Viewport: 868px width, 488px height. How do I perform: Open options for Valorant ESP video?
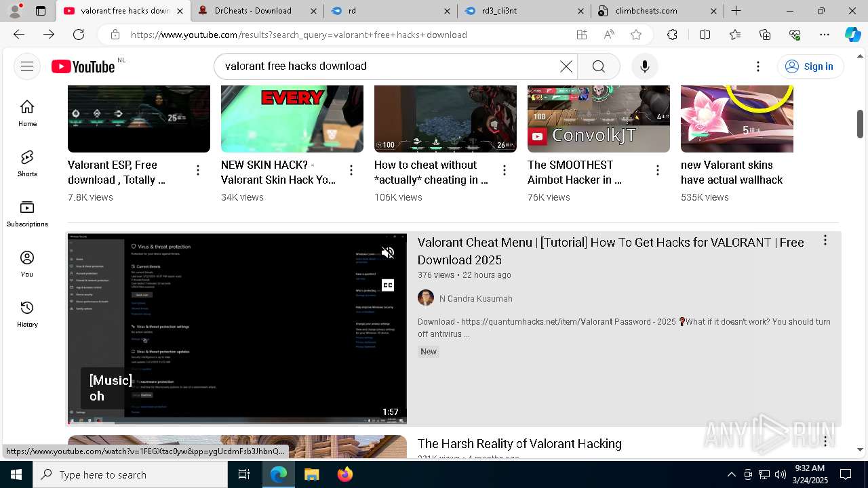point(198,170)
